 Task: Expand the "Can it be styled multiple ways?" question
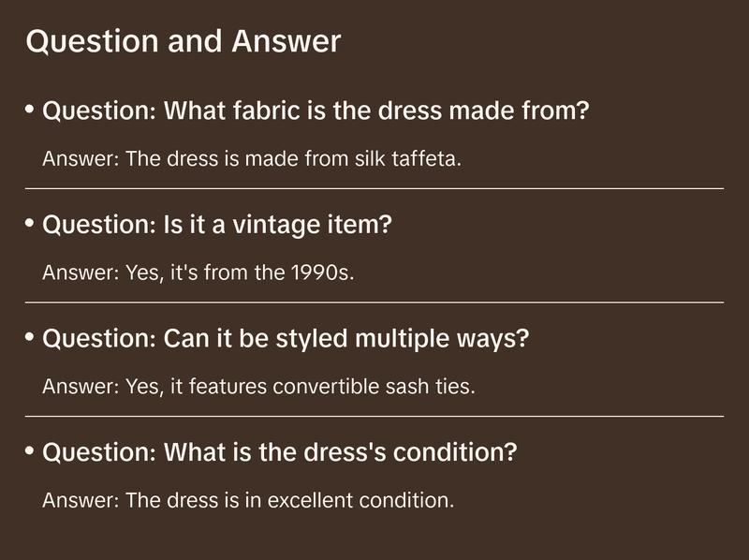point(286,338)
